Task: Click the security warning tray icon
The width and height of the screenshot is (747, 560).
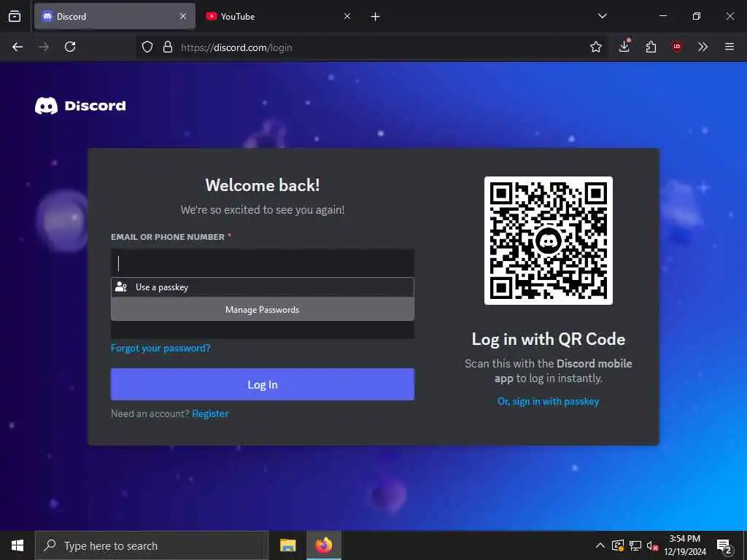Action: [x=617, y=545]
